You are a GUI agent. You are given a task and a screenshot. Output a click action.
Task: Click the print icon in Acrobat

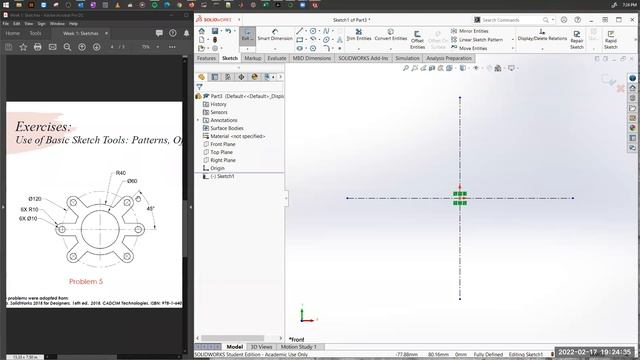[38, 47]
